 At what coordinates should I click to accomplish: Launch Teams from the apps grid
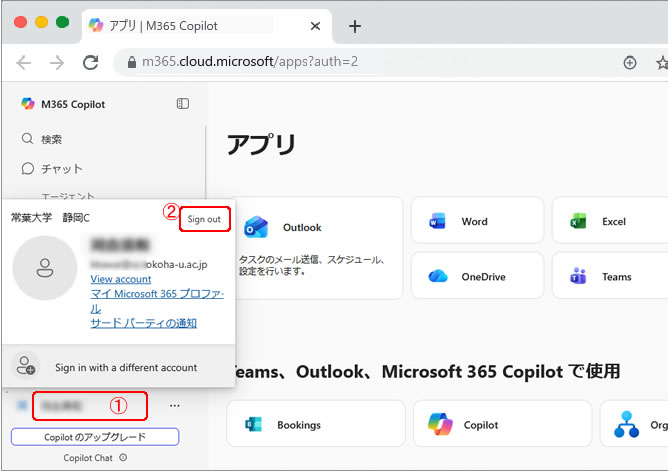(x=612, y=276)
